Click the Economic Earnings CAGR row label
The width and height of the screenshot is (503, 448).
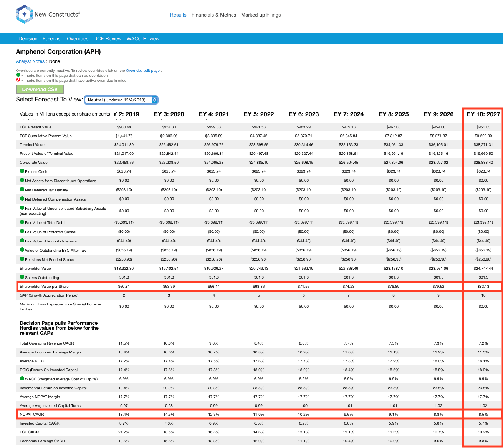pyautogui.click(x=42, y=441)
